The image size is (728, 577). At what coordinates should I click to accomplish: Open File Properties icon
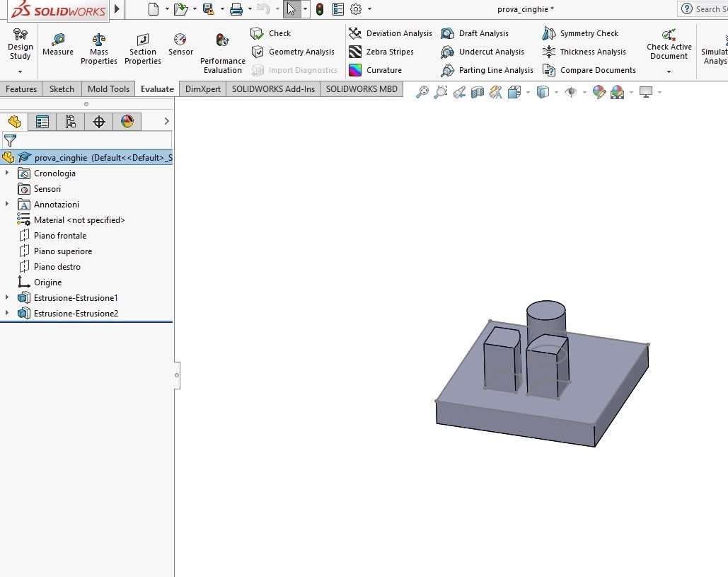tap(338, 8)
